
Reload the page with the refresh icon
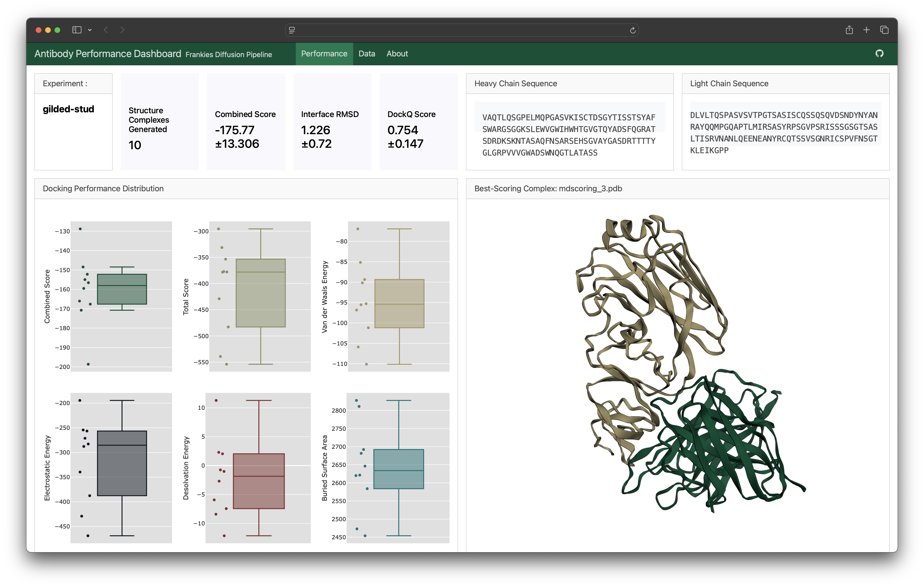[632, 30]
